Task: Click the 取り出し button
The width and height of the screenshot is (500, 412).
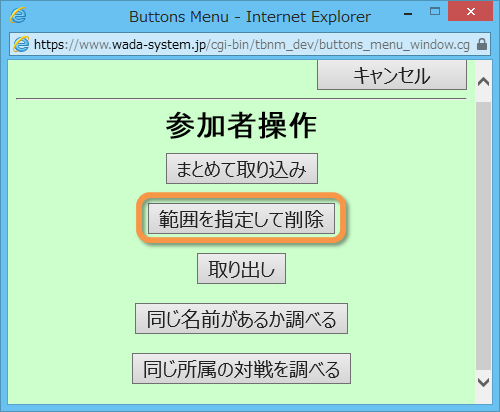Action: [241, 269]
